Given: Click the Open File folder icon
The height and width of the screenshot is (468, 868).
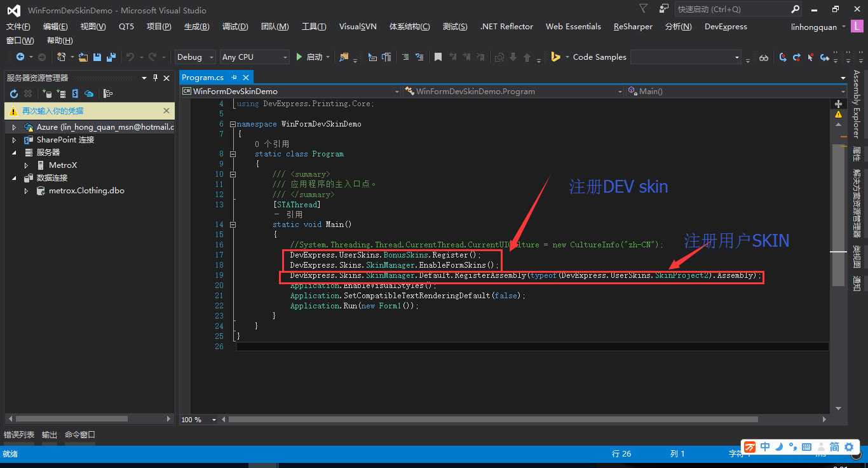Looking at the screenshot, I should point(83,57).
